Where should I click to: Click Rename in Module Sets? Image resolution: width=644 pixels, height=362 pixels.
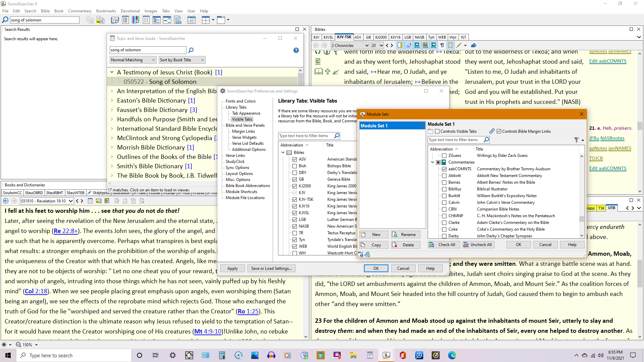click(x=406, y=235)
